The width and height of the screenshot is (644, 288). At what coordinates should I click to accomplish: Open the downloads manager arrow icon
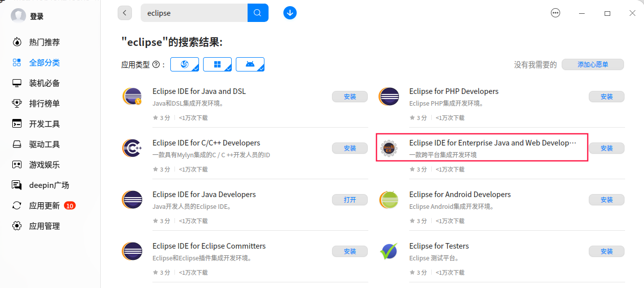[290, 13]
